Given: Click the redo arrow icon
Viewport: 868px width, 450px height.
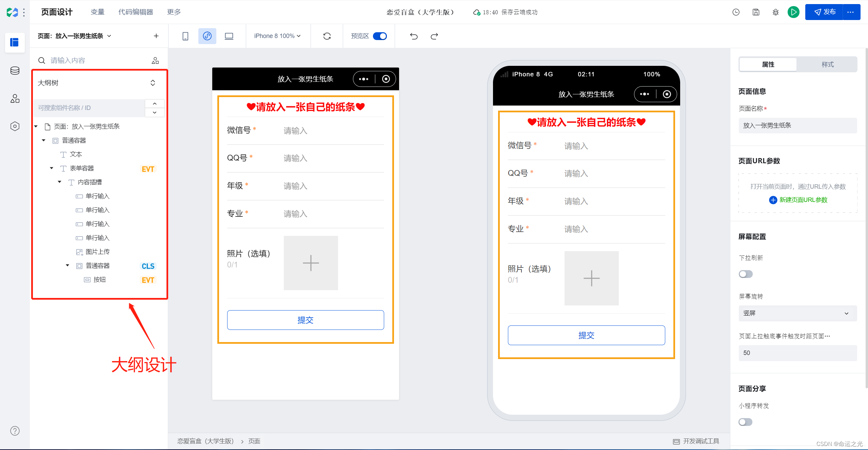Looking at the screenshot, I should (434, 36).
